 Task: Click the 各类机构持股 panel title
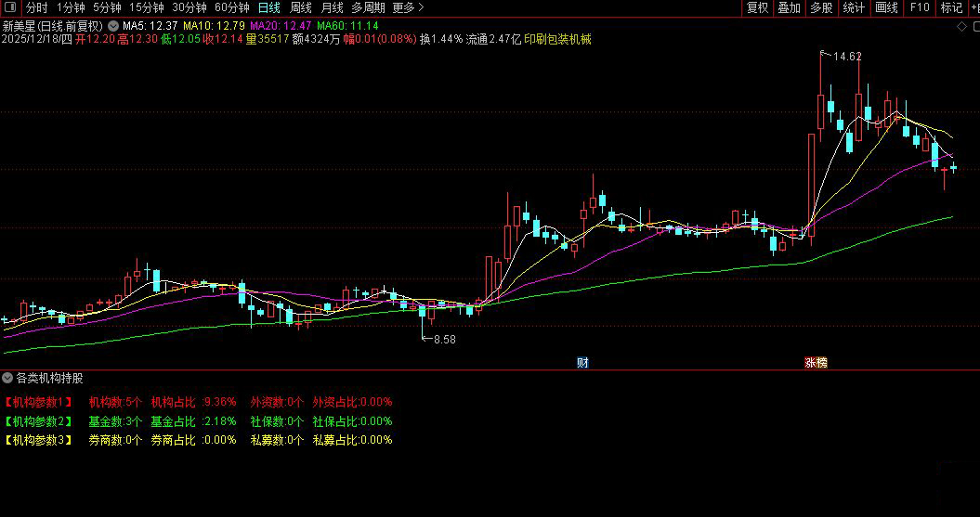49,378
